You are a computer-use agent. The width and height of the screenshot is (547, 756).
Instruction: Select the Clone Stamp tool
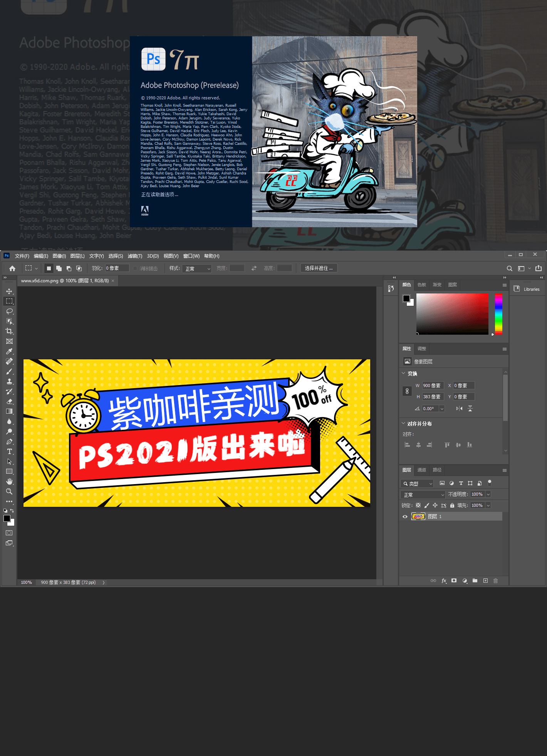pos(9,381)
